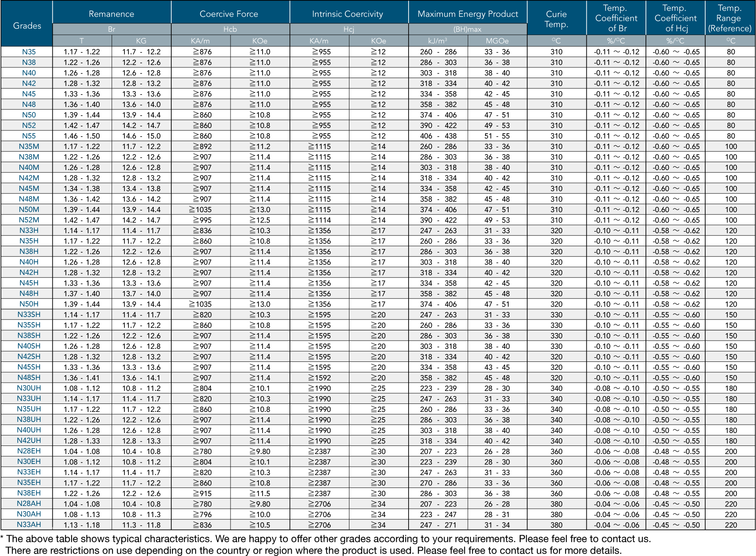Click grade N52 label
Image resolution: width=756 pixels, height=556 pixels.
[x=29, y=125]
